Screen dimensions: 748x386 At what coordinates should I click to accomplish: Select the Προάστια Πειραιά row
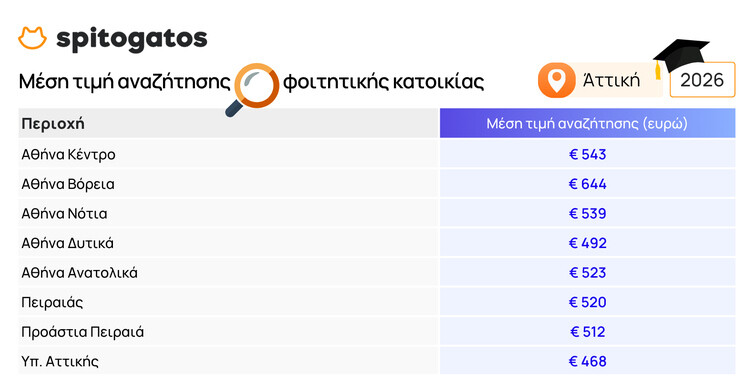pyautogui.click(x=377, y=332)
